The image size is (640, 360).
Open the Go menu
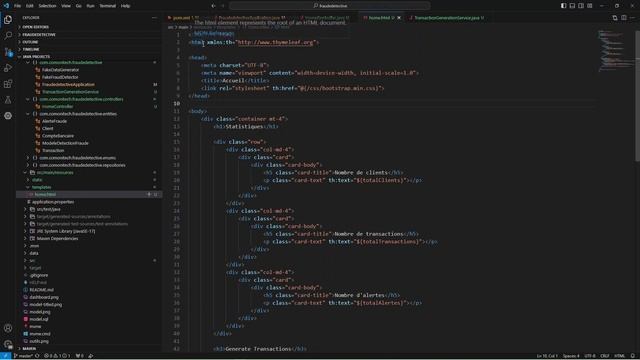(x=78, y=6)
